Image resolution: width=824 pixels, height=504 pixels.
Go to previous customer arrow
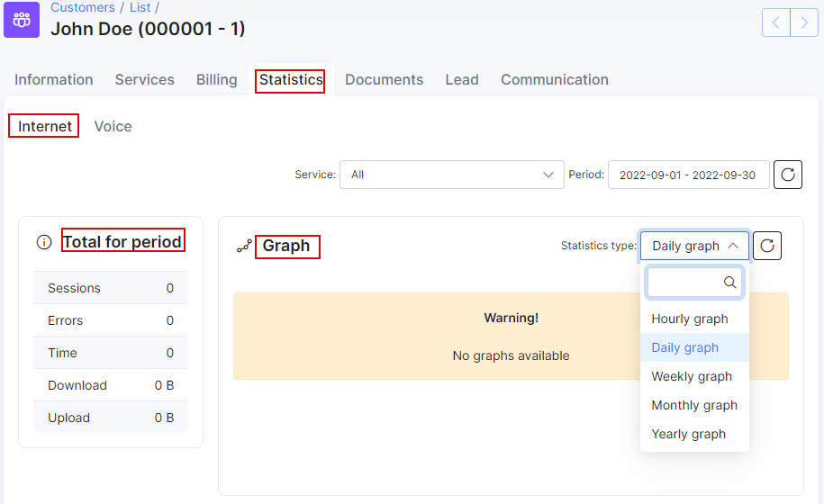(x=776, y=22)
